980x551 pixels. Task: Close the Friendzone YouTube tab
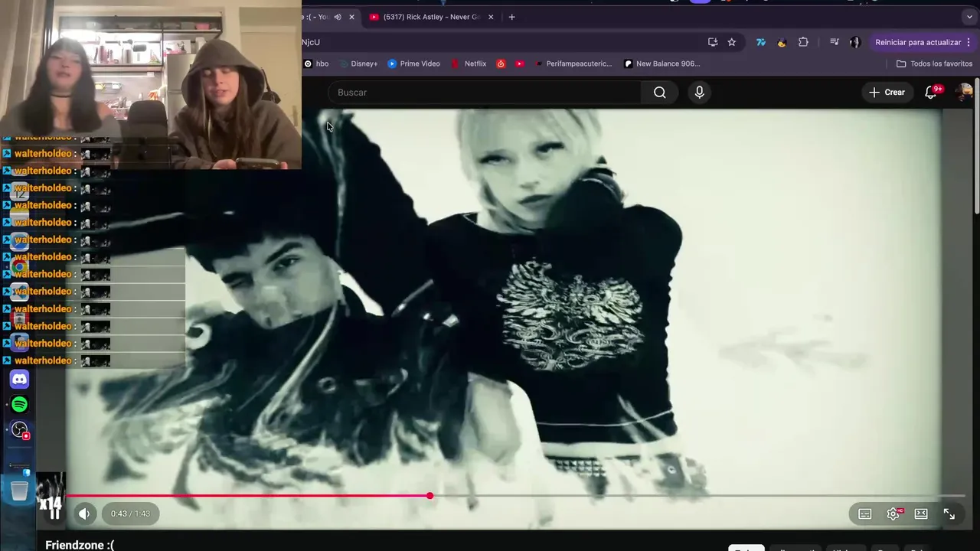[351, 17]
